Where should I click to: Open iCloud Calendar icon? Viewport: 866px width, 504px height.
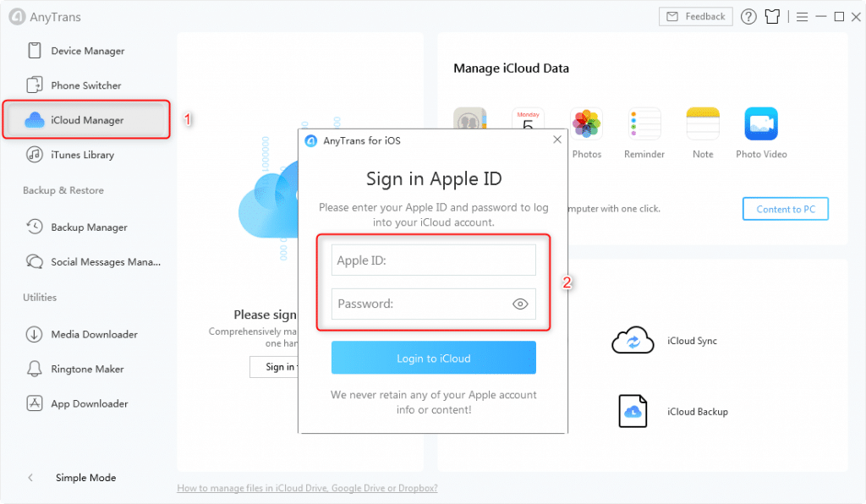coord(528,118)
